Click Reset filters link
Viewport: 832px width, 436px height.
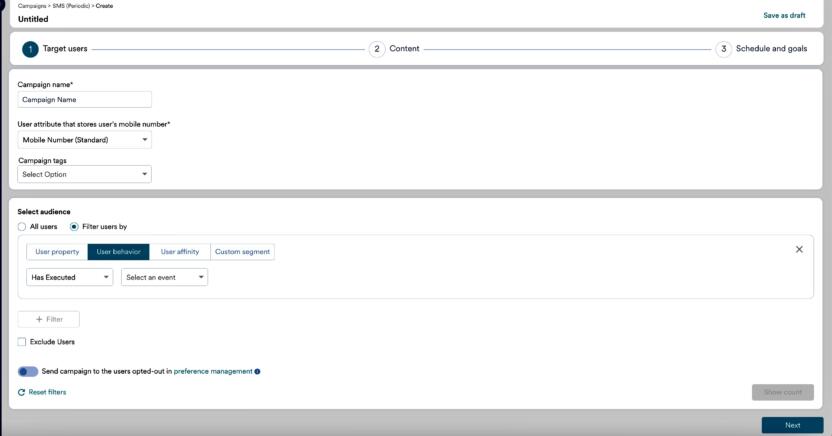click(x=42, y=392)
